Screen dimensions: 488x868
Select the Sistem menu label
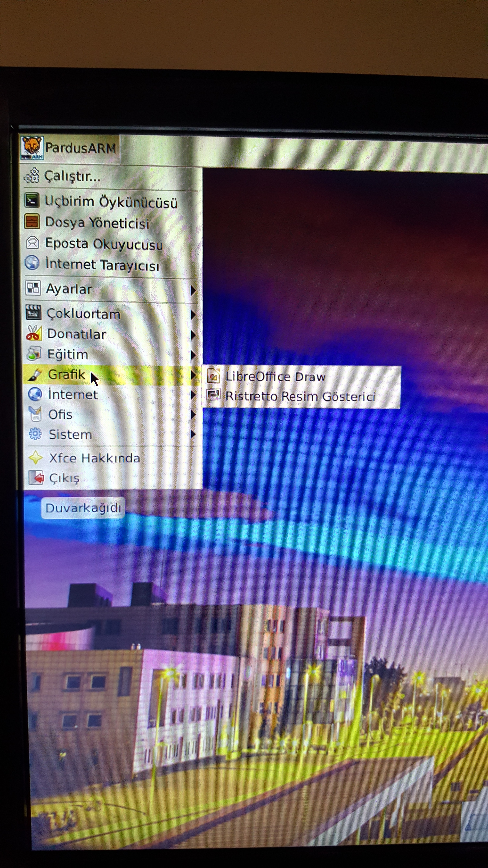coord(70,434)
